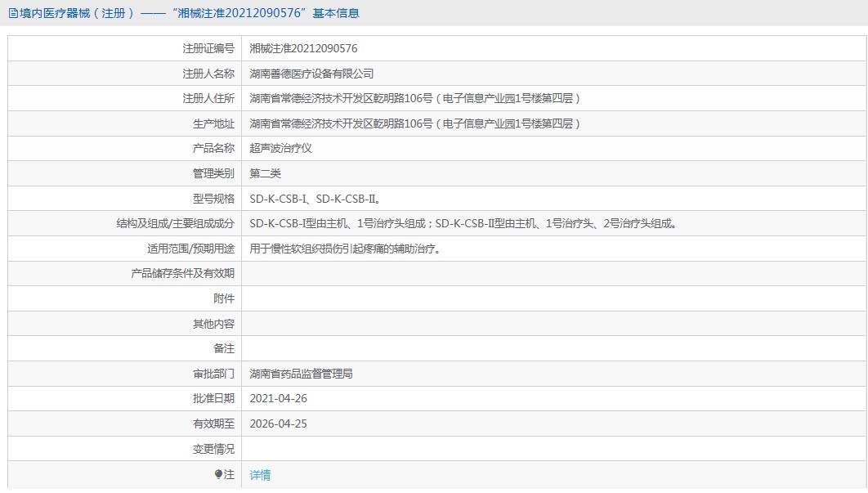The image size is (868, 493).
Task: Select the product name 超声波治疗仪
Action: (280, 149)
